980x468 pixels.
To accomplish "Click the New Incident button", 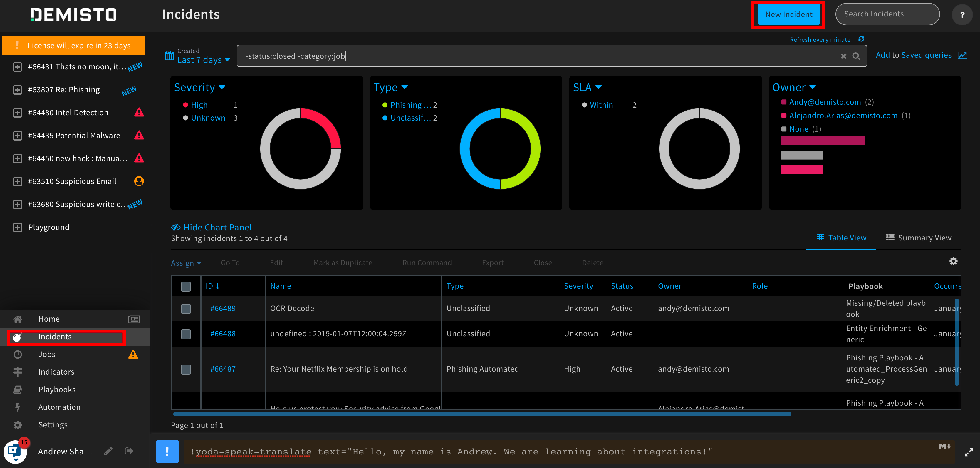I will pyautogui.click(x=789, y=14).
